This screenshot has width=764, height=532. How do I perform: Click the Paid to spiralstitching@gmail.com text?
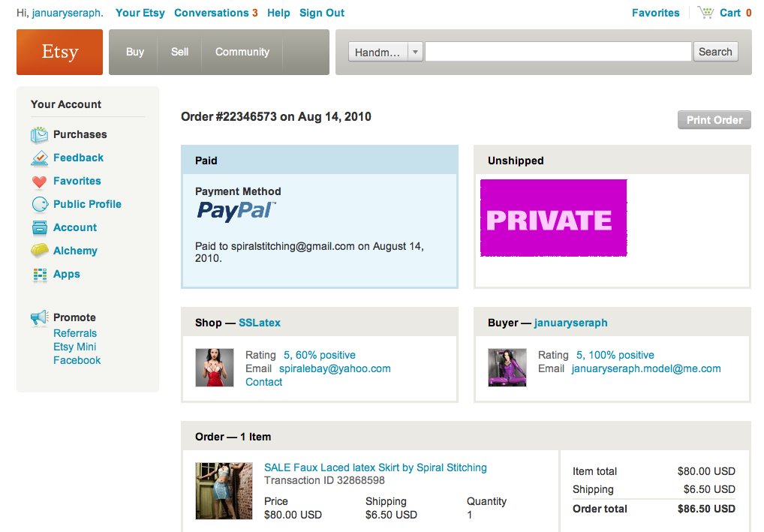point(309,252)
